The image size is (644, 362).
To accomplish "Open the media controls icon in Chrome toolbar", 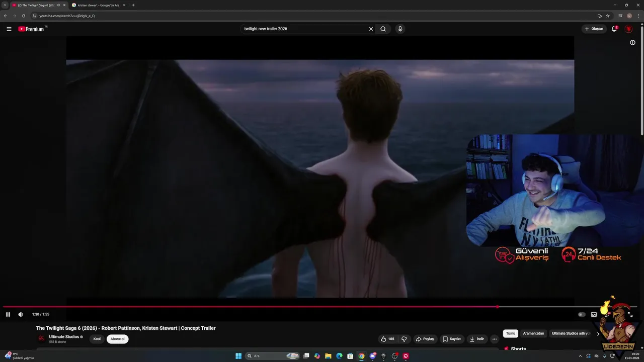I will pyautogui.click(x=620, y=16).
